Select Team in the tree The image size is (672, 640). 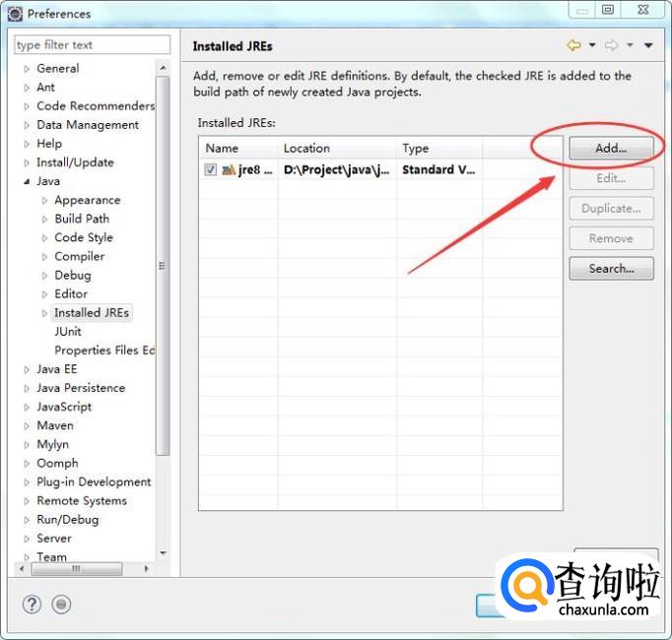[x=52, y=557]
